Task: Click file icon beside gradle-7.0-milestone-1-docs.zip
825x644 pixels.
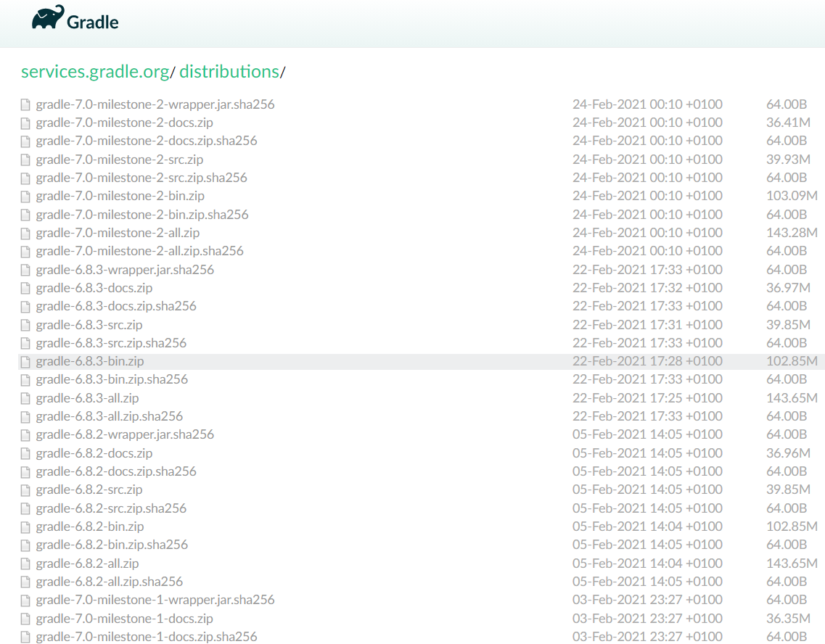Action: click(25, 619)
